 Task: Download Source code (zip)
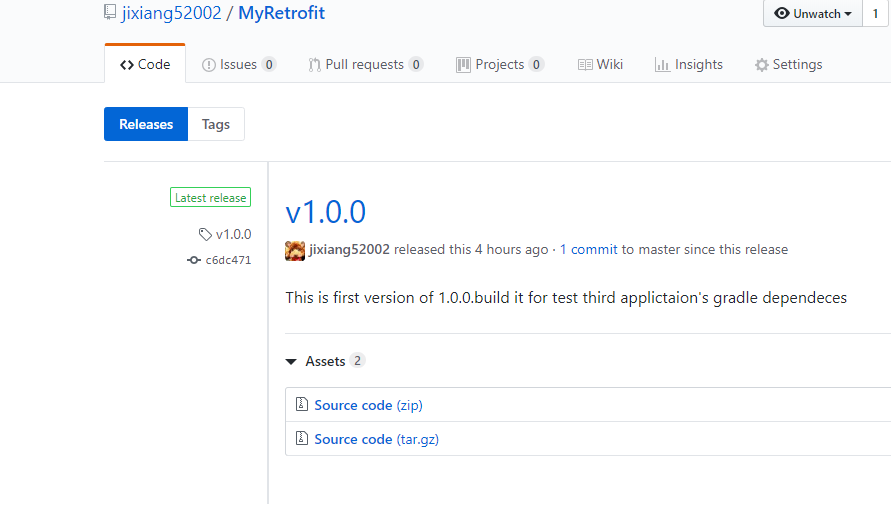368,405
